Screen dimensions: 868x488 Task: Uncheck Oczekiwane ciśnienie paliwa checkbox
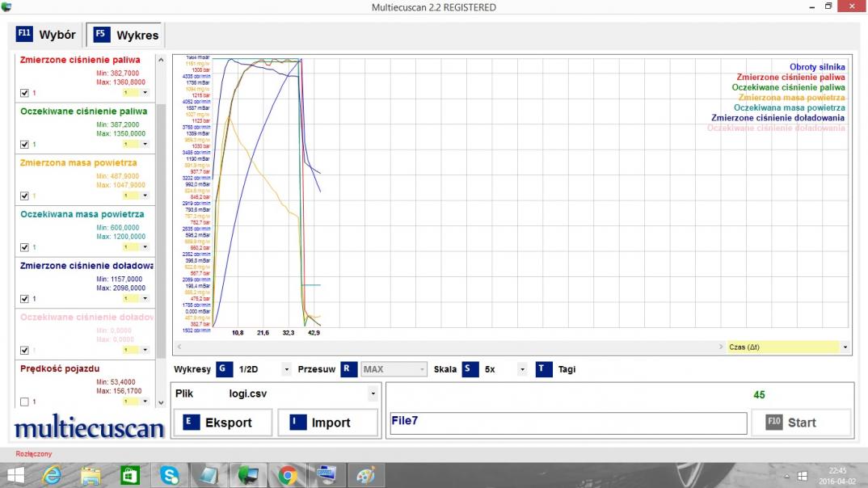click(24, 145)
